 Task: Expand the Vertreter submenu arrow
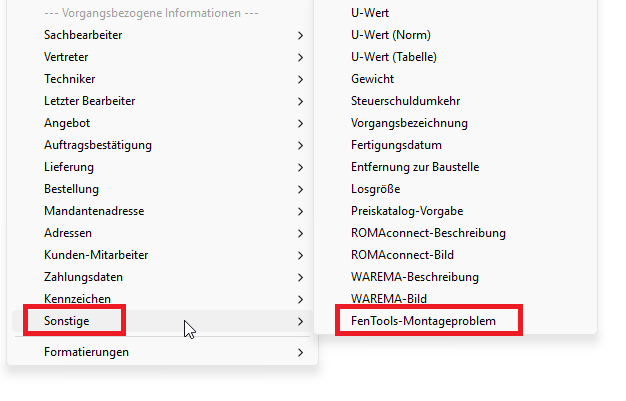point(300,57)
